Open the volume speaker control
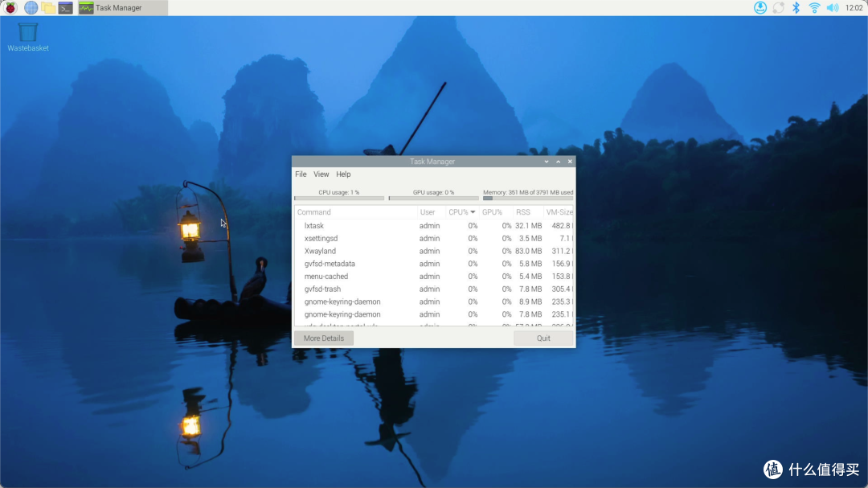The height and width of the screenshot is (488, 868). tap(833, 8)
